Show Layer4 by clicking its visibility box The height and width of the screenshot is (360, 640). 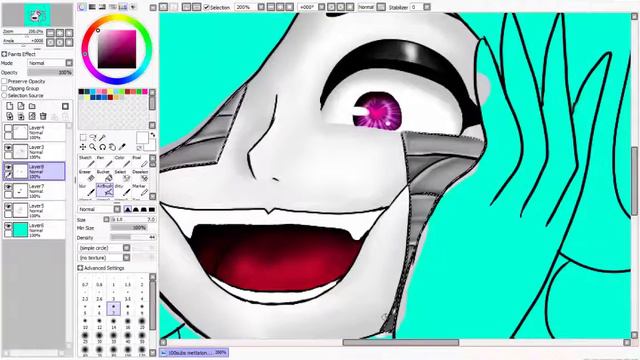(8, 128)
